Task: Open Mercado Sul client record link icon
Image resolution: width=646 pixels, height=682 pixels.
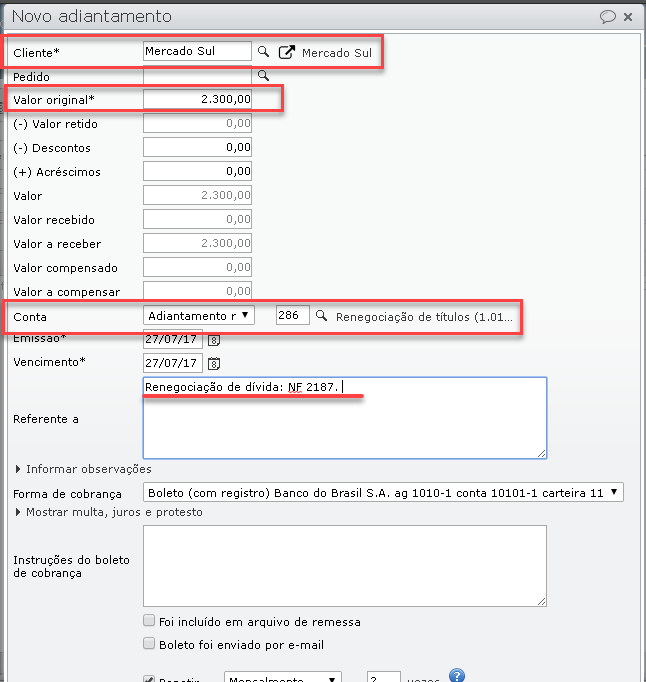Action: (287, 52)
